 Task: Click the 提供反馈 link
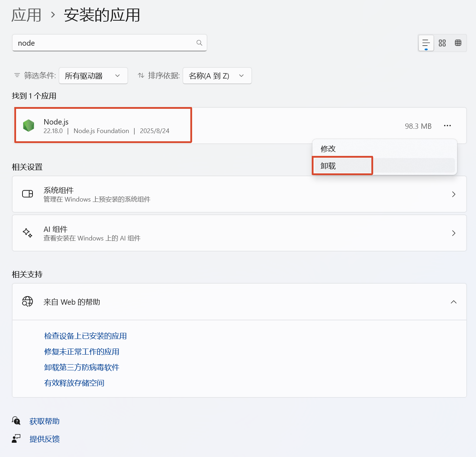[44, 439]
